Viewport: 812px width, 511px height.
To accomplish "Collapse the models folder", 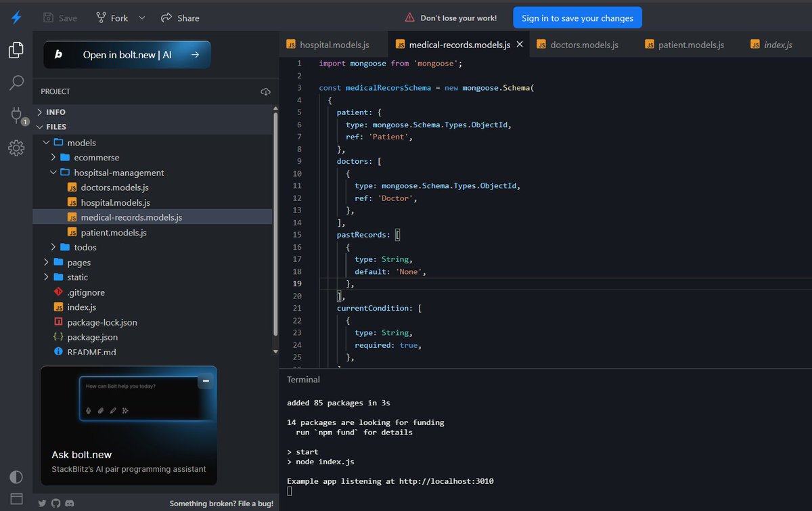I will click(153, 143).
